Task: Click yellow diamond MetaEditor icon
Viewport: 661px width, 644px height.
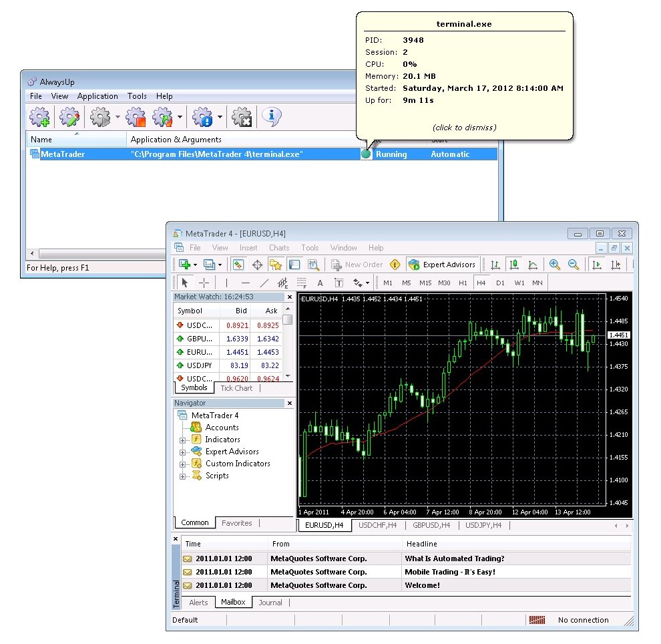Action: coord(395,265)
